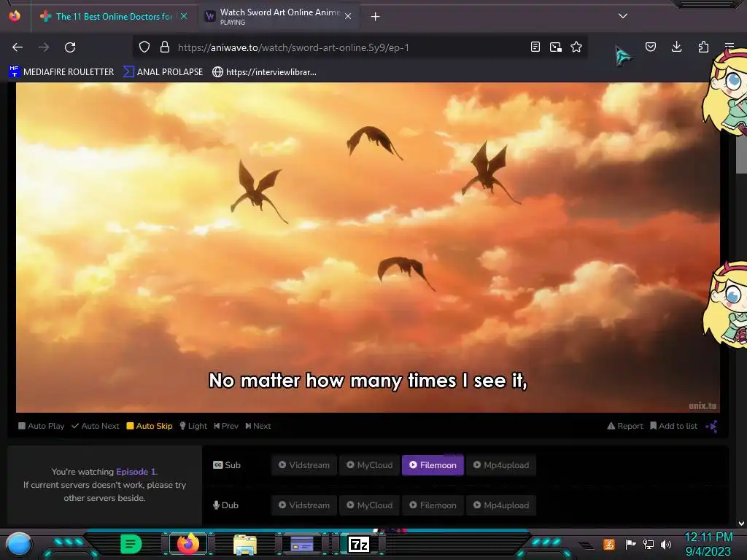Click Add to list bookmark button
747x560 pixels.
click(673, 426)
